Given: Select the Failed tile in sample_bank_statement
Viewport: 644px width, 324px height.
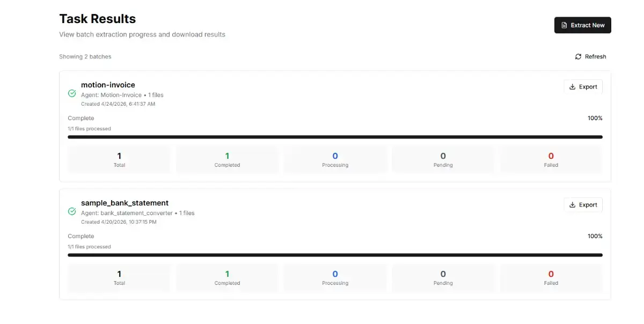Looking at the screenshot, I should pyautogui.click(x=551, y=278).
